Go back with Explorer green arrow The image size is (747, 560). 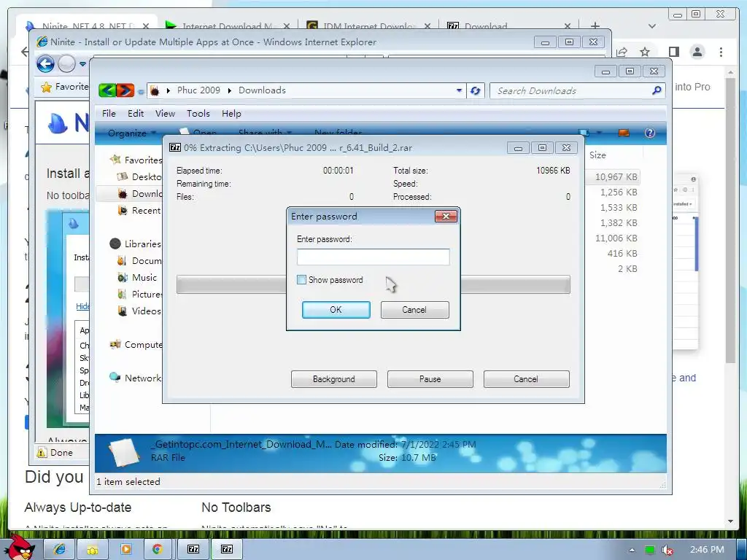(x=107, y=90)
